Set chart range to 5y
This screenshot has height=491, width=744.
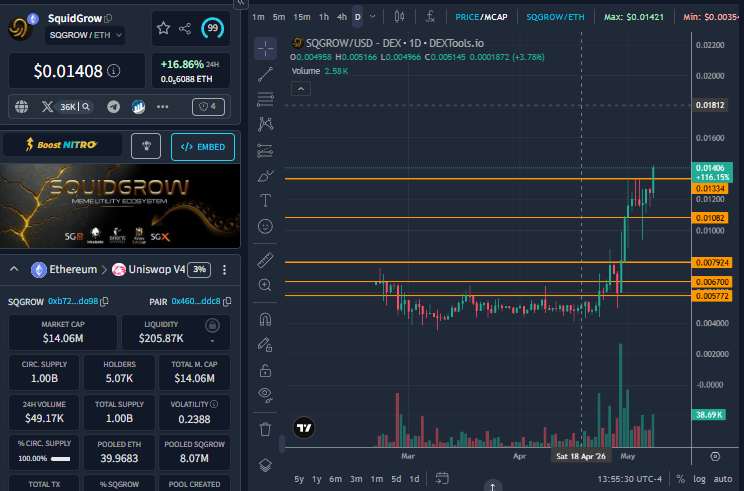tap(299, 479)
